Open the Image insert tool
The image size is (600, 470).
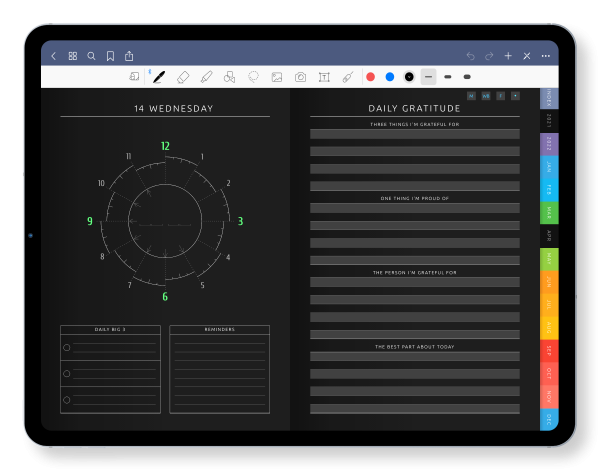(x=277, y=77)
